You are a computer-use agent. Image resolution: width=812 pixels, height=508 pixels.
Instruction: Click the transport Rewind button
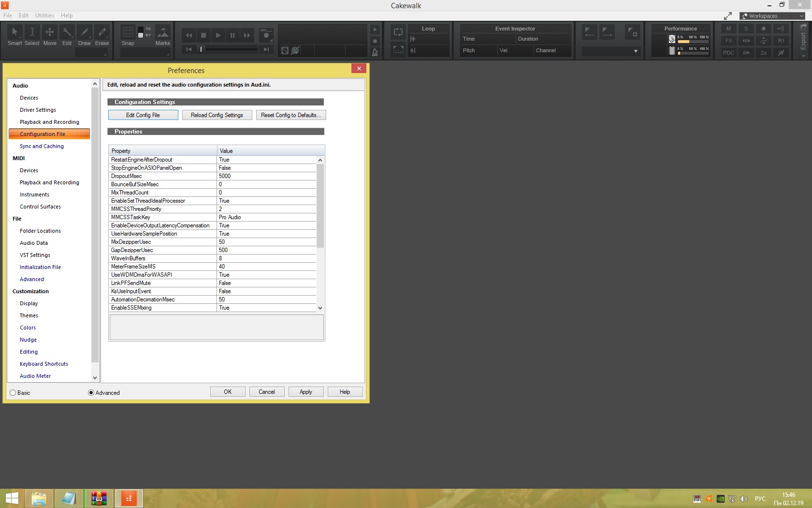point(189,35)
